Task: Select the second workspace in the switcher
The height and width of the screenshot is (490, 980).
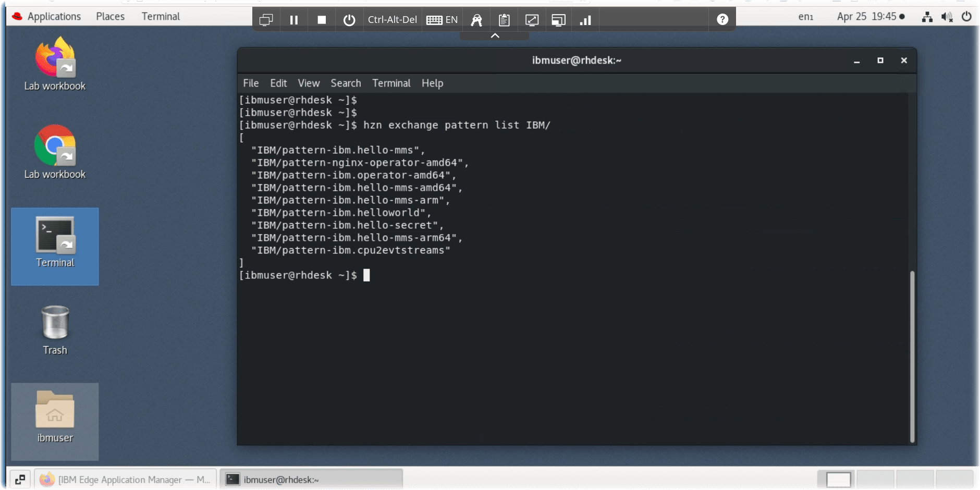Action: pyautogui.click(x=876, y=480)
